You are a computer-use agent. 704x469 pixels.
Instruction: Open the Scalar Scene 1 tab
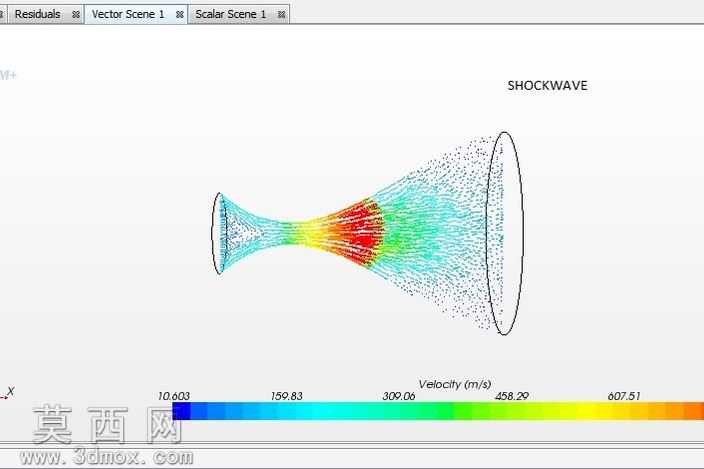click(230, 14)
